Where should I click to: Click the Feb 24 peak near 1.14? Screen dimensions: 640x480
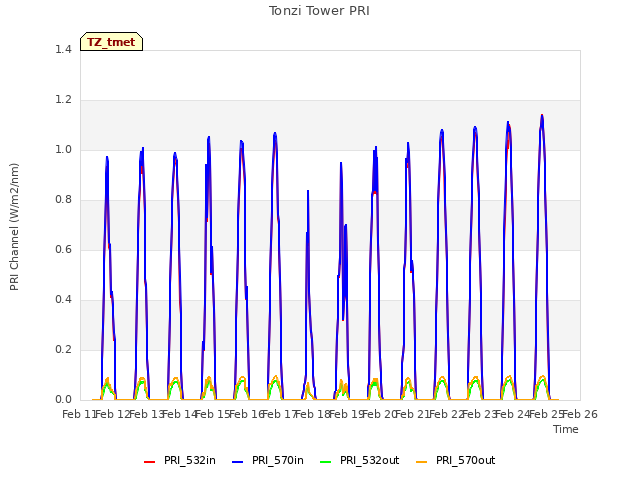pos(542,116)
